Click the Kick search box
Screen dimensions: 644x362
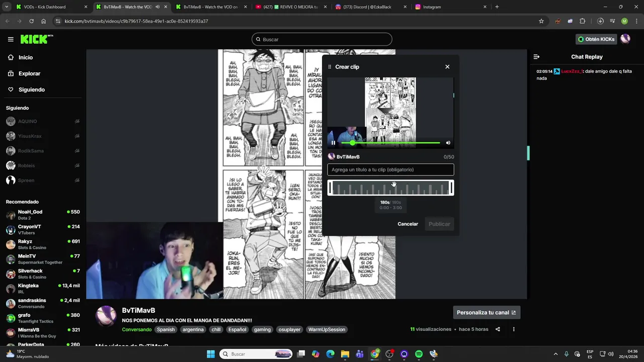click(x=322, y=39)
